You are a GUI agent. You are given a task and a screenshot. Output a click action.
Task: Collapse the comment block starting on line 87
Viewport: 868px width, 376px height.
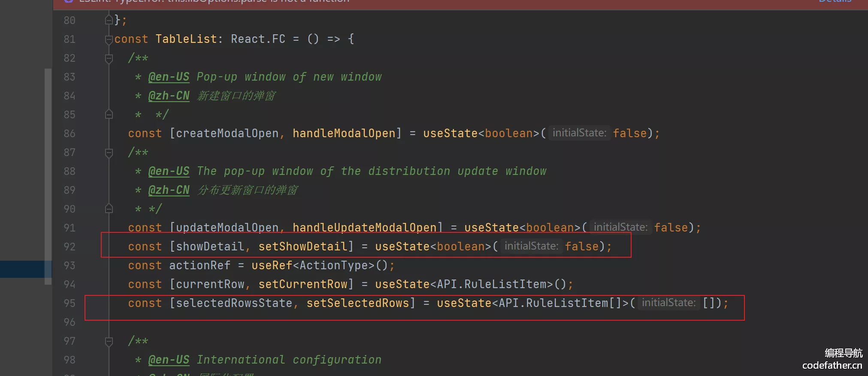(109, 153)
